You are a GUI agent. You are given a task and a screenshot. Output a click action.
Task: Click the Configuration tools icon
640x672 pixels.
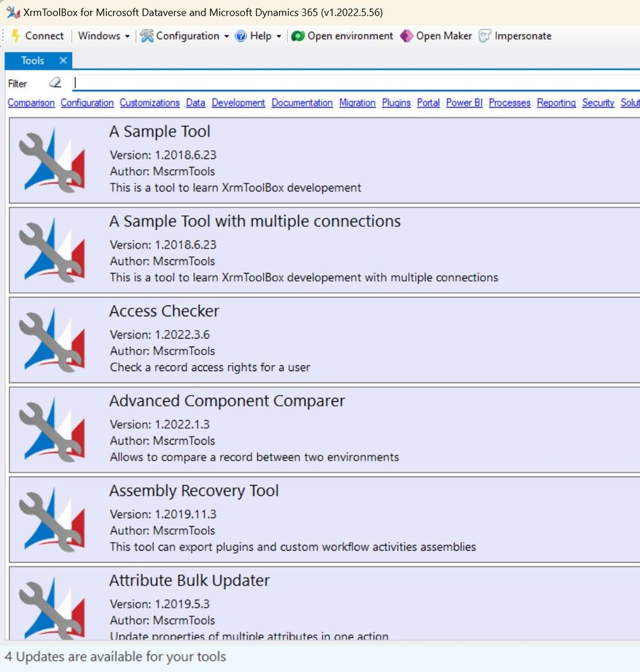[147, 36]
